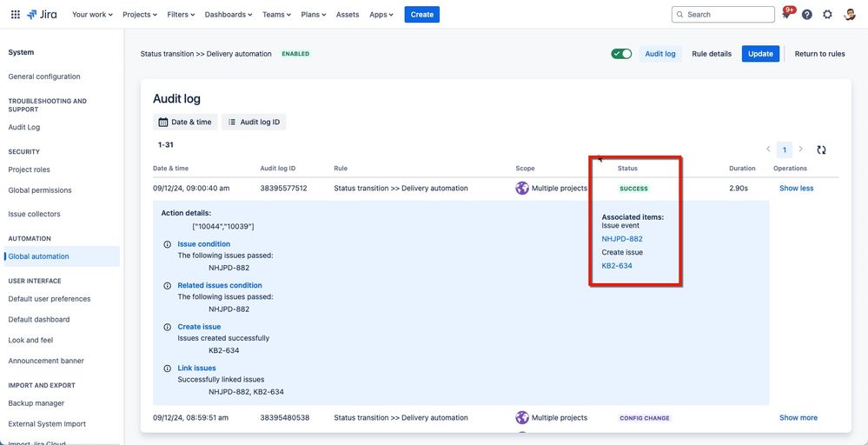This screenshot has height=445, width=868.
Task: Click info icon beside Link issues
Action: 167,368
